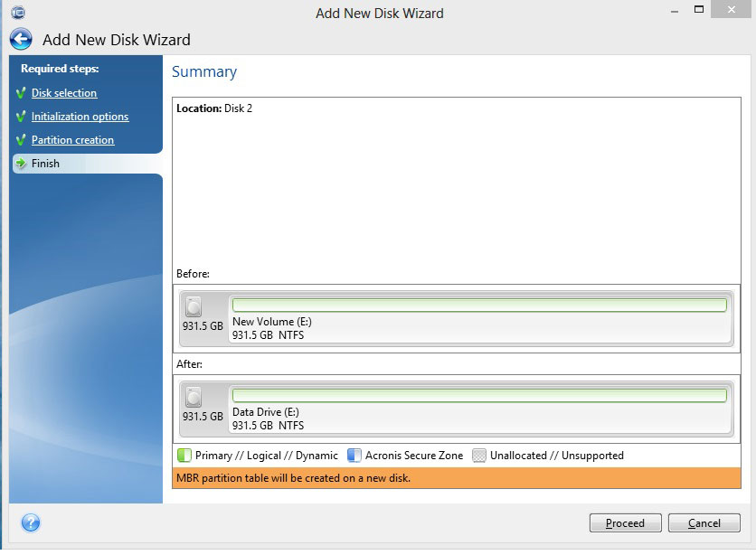This screenshot has height=555, width=756.
Task: Click the MBR partition table warning message
Action: (456, 478)
